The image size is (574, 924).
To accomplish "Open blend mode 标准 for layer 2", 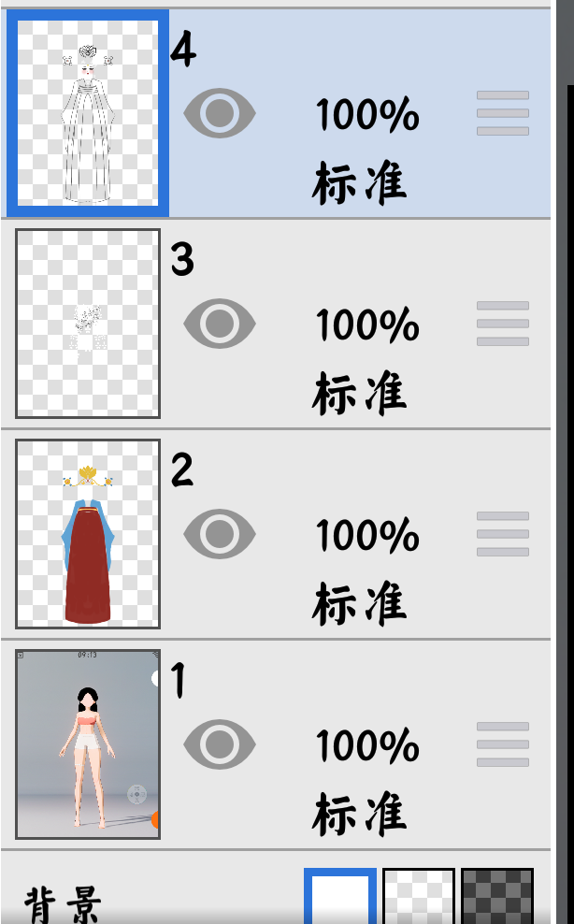I will tap(360, 604).
